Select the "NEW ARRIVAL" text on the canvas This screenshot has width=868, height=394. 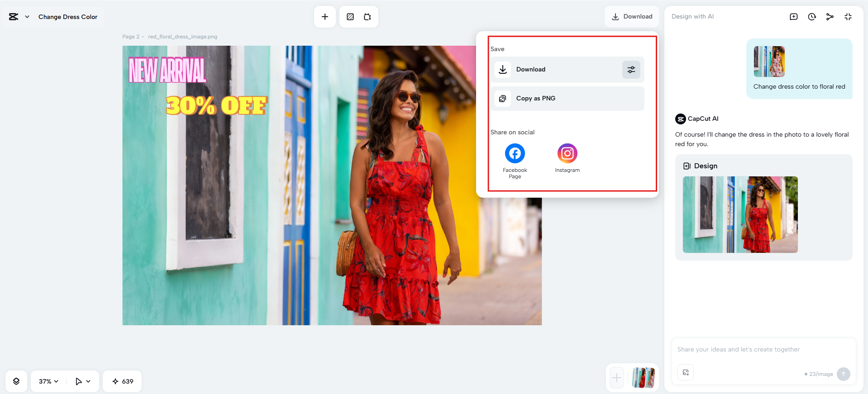[167, 70]
